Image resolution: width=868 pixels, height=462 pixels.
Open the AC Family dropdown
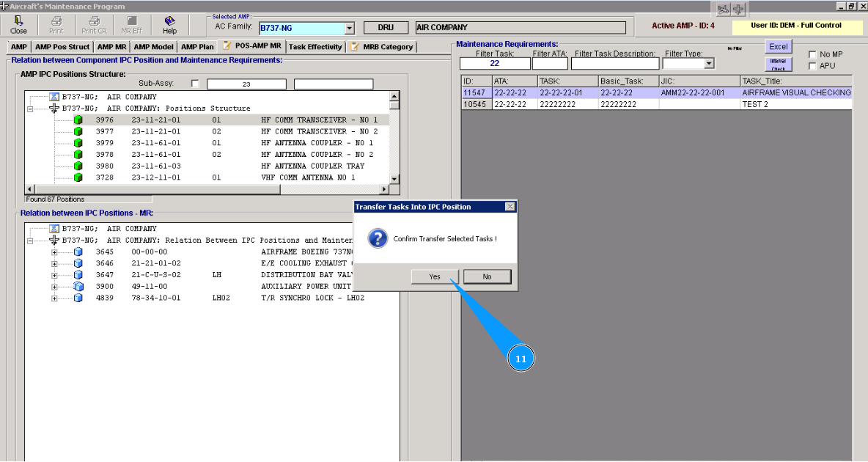pyautogui.click(x=349, y=29)
